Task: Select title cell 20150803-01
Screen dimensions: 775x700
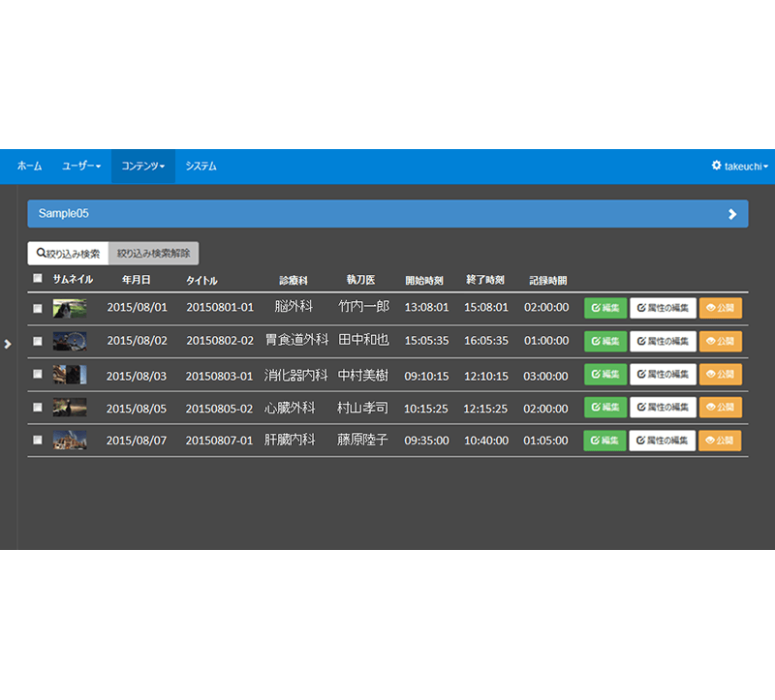Action: point(220,377)
